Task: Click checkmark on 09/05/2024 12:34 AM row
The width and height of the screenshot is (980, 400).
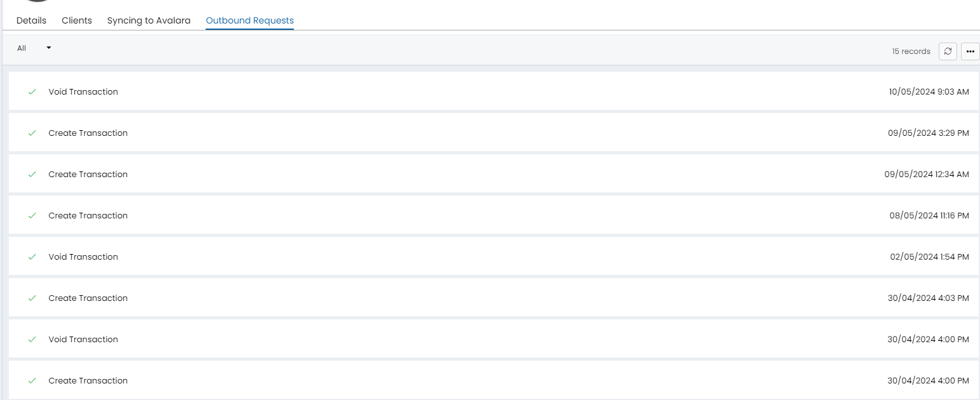Action: tap(32, 175)
